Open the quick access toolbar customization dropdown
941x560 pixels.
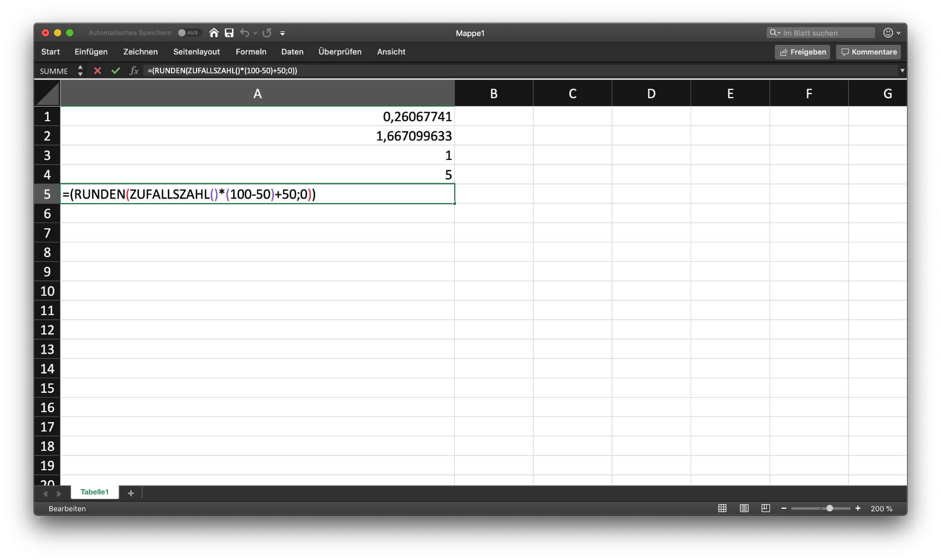[x=282, y=33]
